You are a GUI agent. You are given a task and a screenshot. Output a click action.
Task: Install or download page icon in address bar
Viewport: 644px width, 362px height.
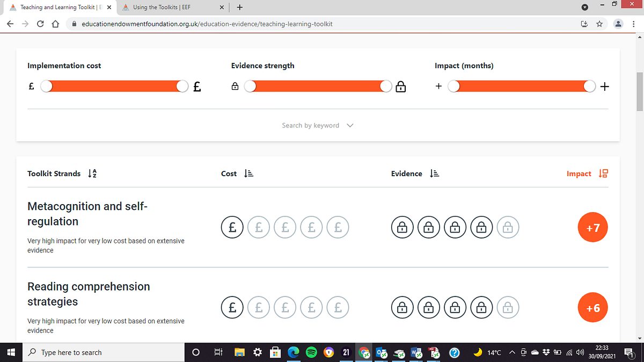(x=585, y=24)
